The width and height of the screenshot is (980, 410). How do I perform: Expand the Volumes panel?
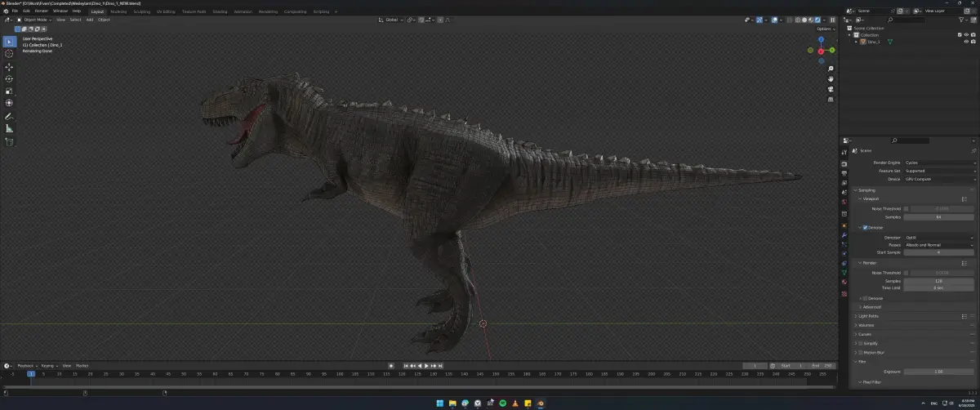tap(866, 325)
